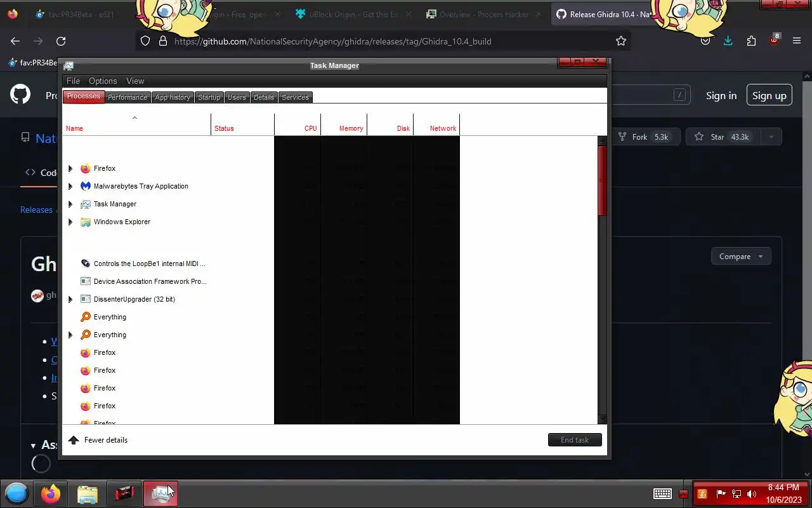This screenshot has width=812, height=508.
Task: Expand the Malwarebytes Tray Application group
Action: [x=70, y=186]
